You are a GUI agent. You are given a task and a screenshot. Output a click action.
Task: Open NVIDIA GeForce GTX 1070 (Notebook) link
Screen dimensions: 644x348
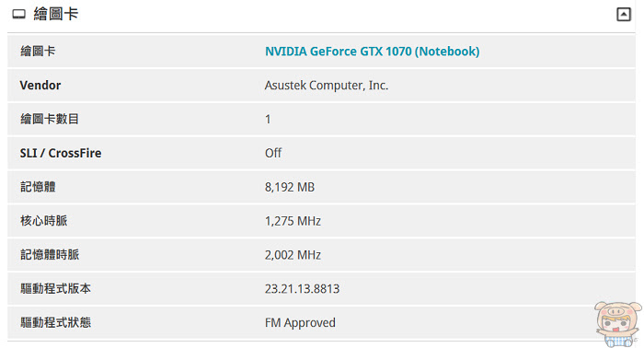coord(372,52)
